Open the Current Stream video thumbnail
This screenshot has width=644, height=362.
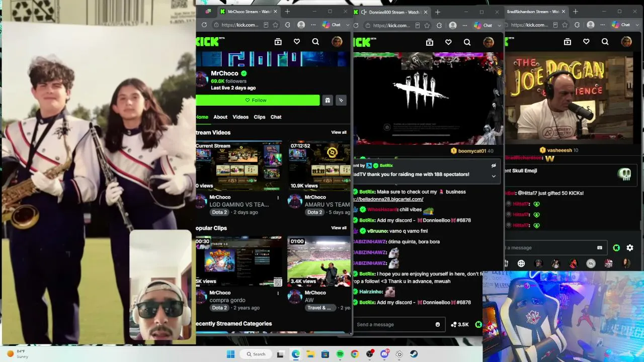(x=239, y=166)
